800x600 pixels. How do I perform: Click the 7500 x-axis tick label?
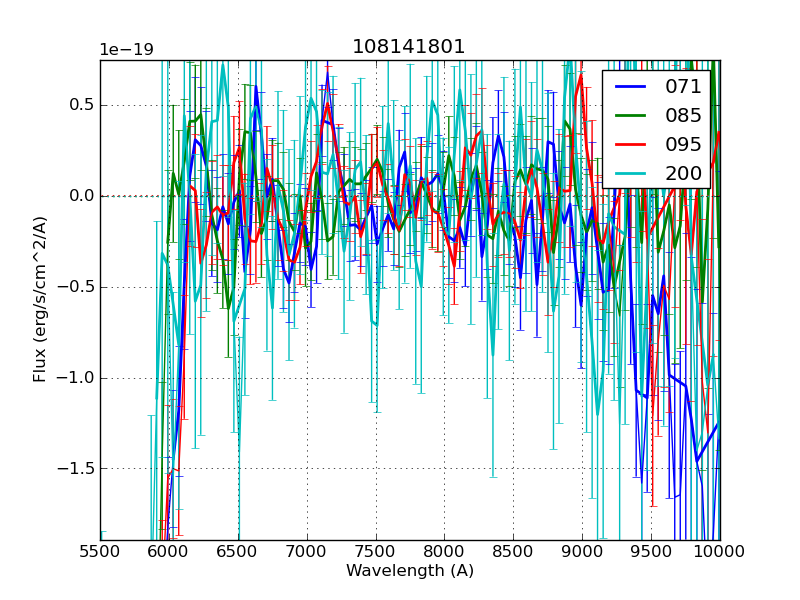(x=376, y=552)
